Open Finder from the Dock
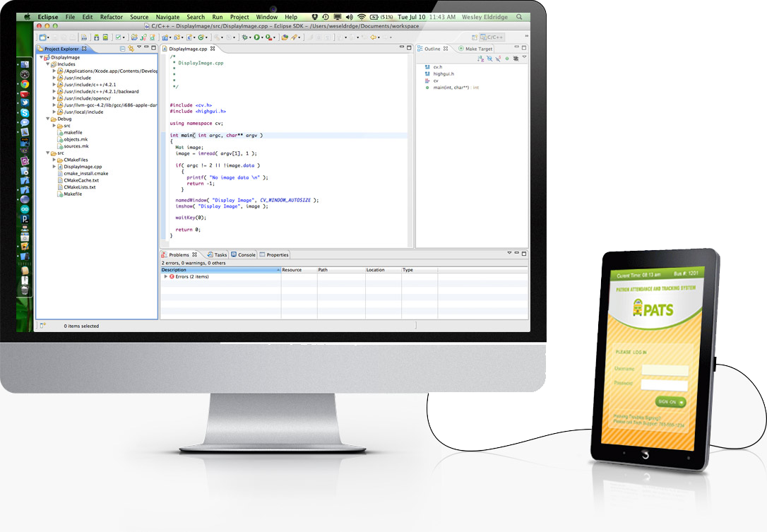Image resolution: width=767 pixels, height=532 pixels. coord(25,64)
